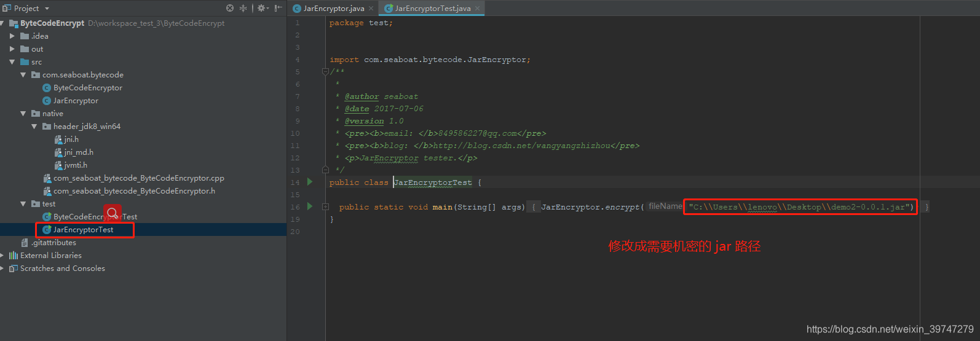Click run gutter icon at line 16
This screenshot has height=341, width=980.
coord(310,206)
